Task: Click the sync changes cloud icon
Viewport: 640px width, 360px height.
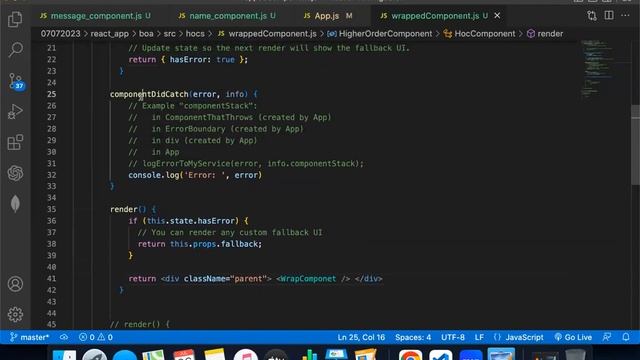Action: [x=64, y=337]
